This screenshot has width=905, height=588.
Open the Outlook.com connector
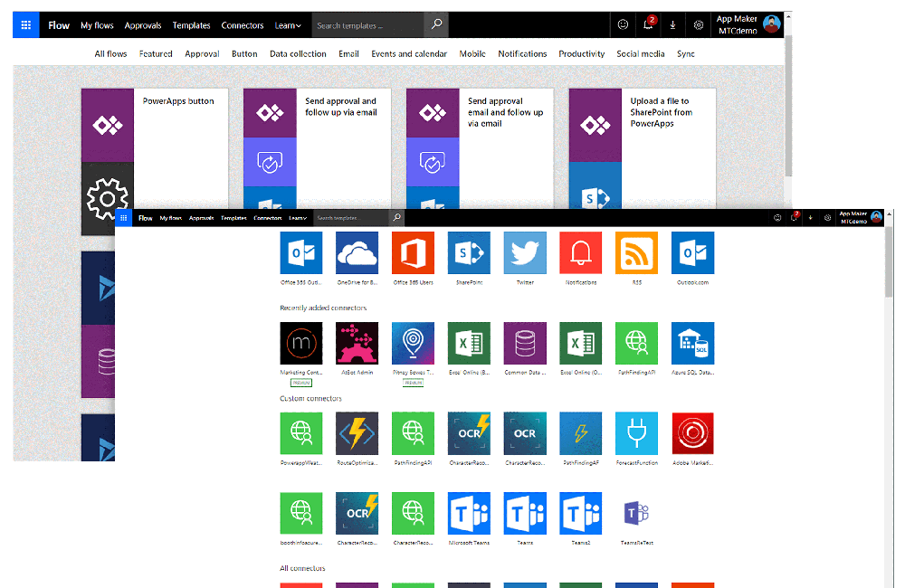coord(692,252)
